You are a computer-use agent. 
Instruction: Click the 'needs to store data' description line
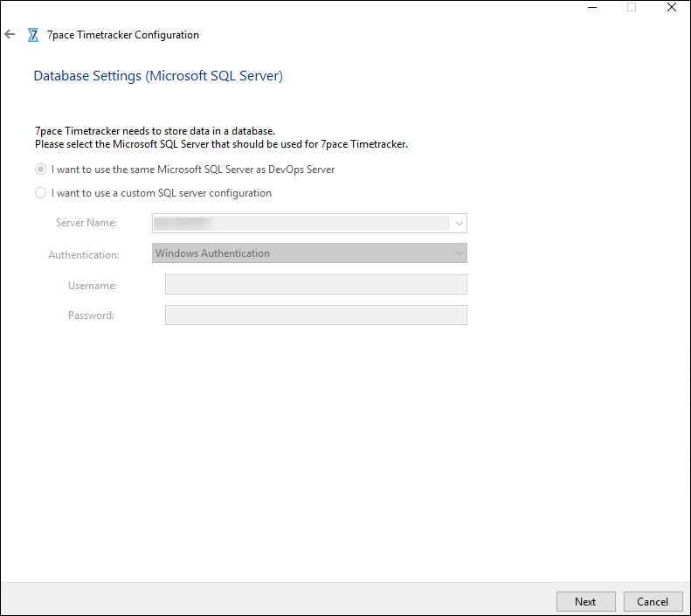155,131
